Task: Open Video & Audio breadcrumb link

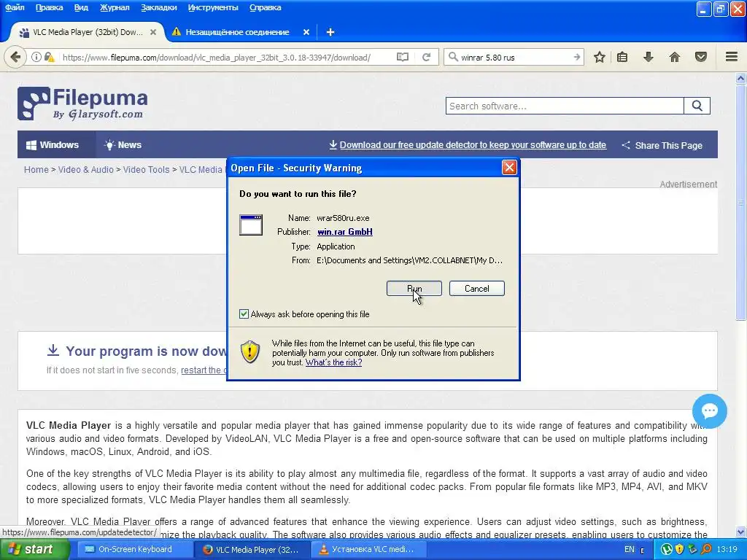Action: click(86, 169)
